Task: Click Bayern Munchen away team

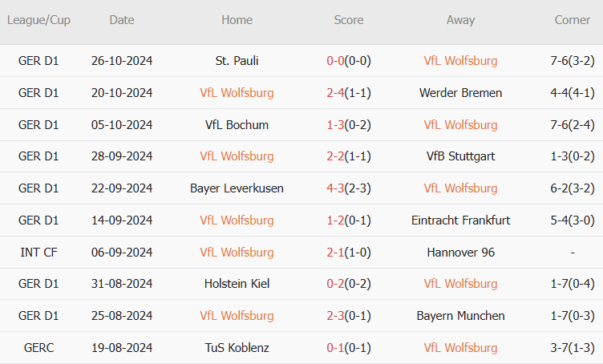Action: pyautogui.click(x=460, y=316)
